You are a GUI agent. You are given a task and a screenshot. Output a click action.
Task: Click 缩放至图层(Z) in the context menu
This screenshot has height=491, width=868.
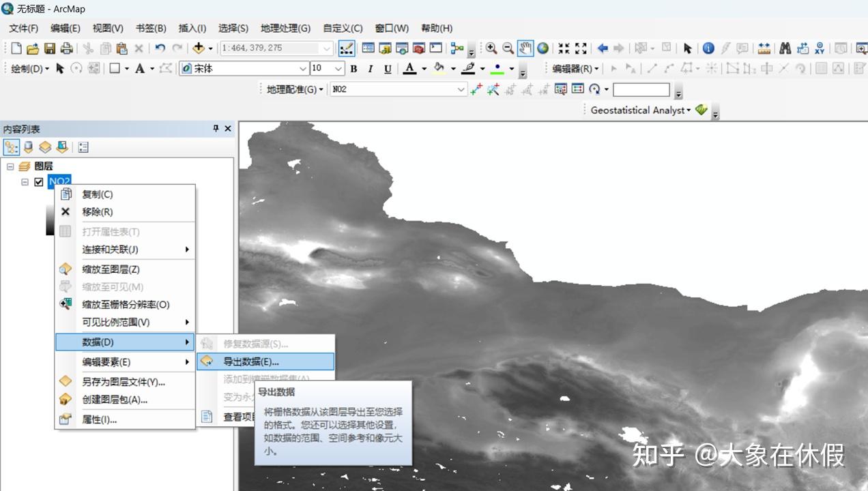109,269
